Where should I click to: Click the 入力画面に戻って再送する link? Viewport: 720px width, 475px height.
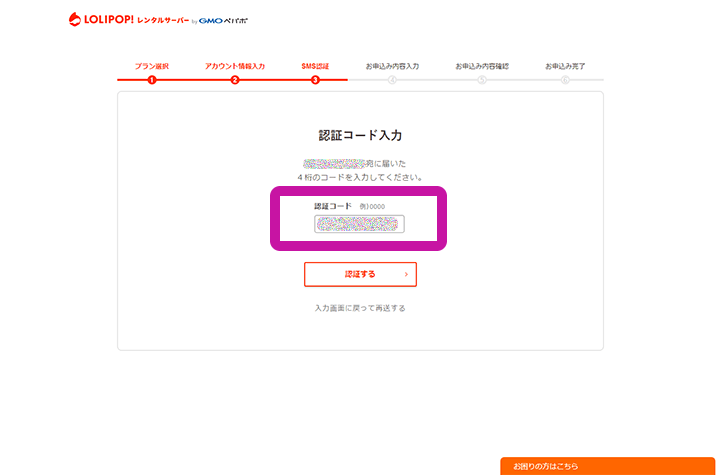(x=360, y=308)
